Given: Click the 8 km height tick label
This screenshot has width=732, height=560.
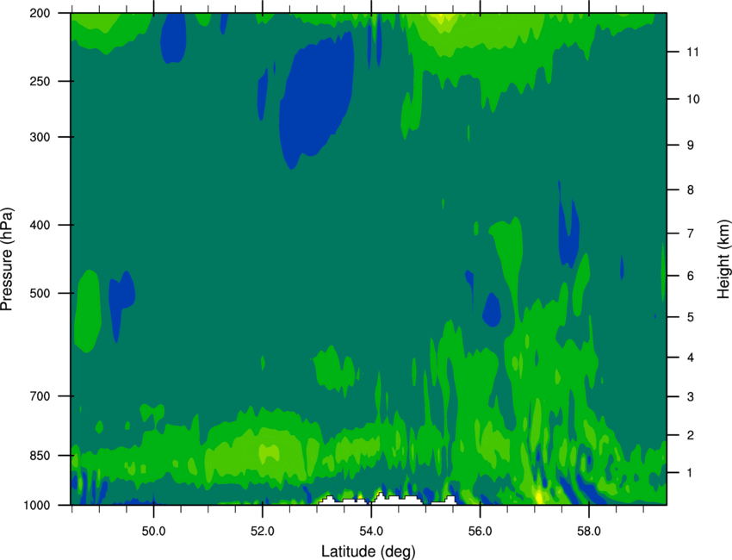Looking at the screenshot, I should coord(691,190).
